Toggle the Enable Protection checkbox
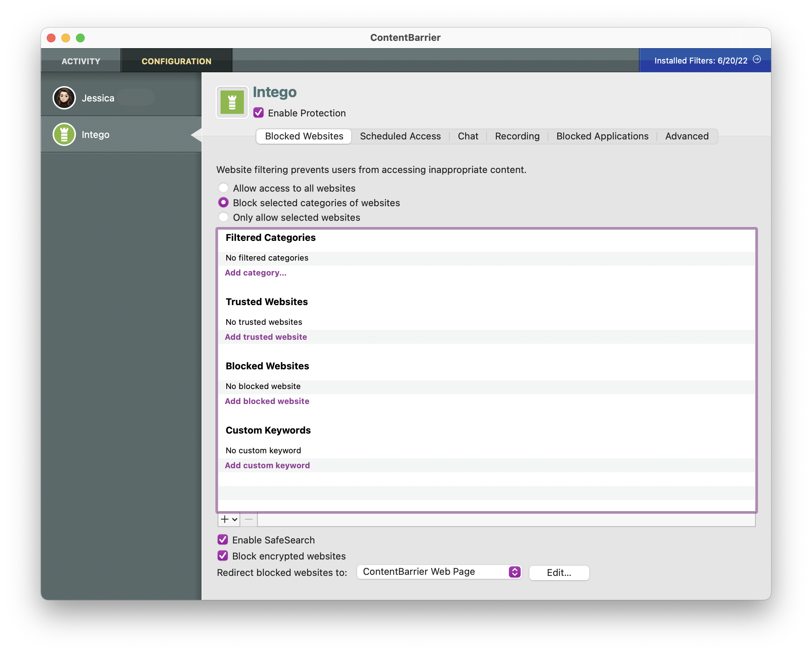This screenshot has height=654, width=812. (x=258, y=113)
